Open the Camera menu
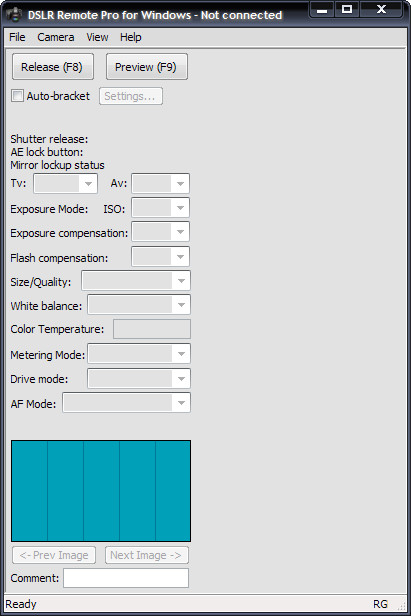The width and height of the screenshot is (411, 616). point(56,37)
